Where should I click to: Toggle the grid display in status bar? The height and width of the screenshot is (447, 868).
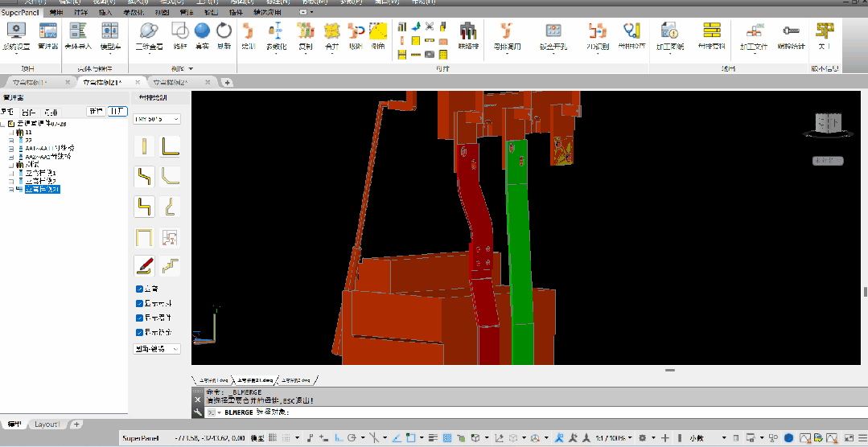coord(272,437)
